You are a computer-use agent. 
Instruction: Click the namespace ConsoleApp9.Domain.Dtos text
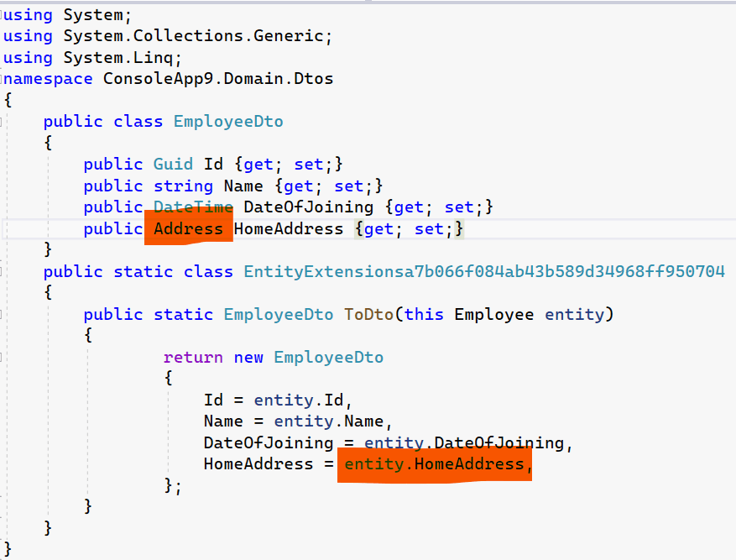point(217,79)
